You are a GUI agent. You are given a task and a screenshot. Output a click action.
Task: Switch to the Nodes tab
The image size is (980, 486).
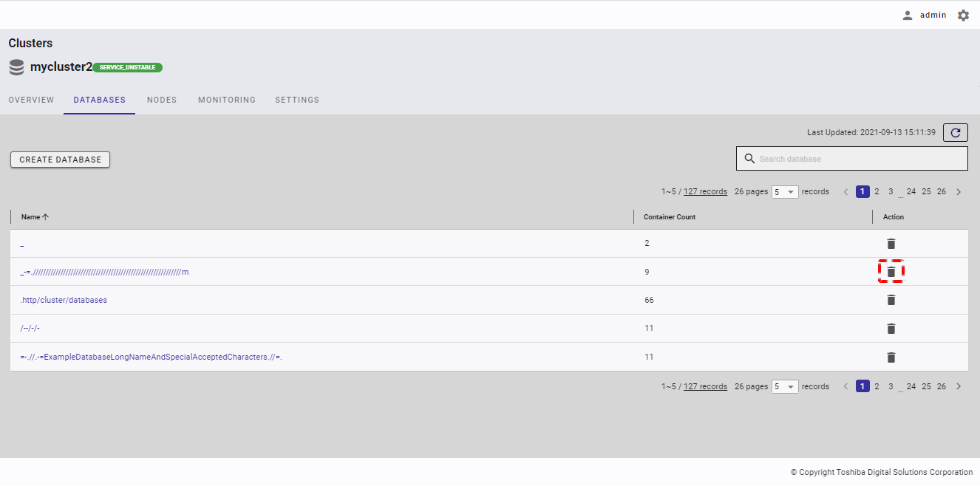[x=162, y=100]
